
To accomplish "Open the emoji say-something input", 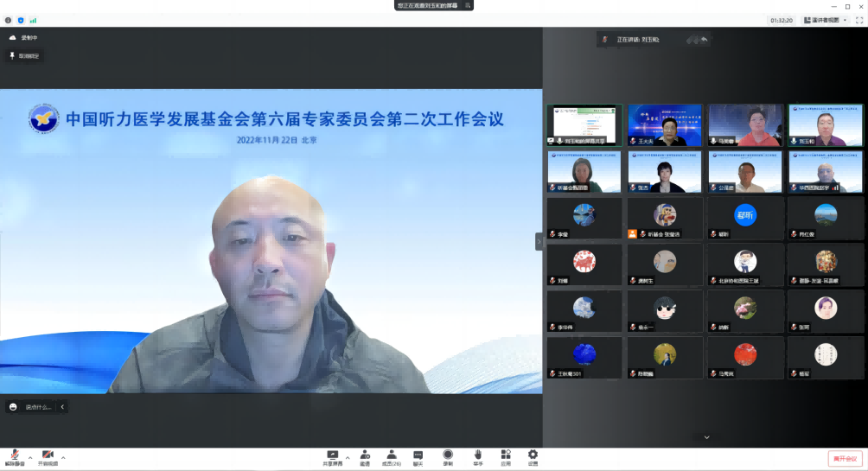I will tap(30, 407).
